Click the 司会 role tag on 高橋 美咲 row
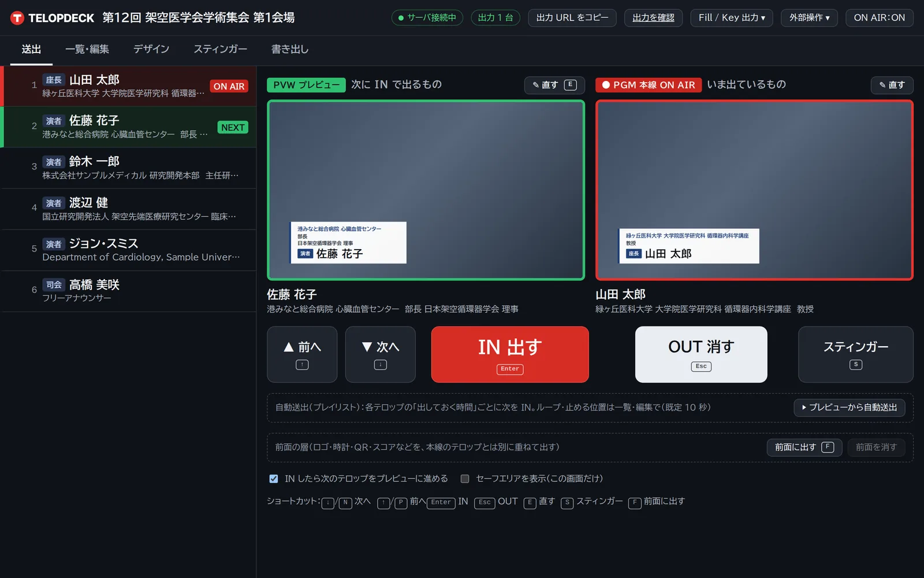 [54, 285]
